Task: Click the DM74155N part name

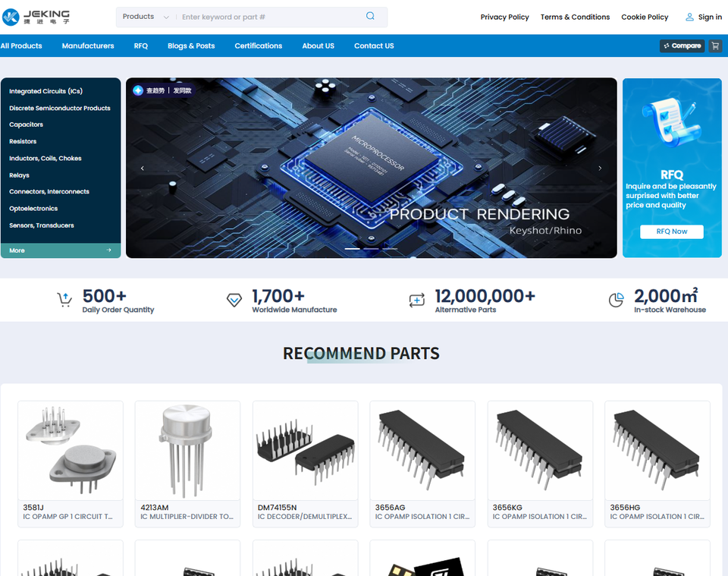Action: pos(278,507)
